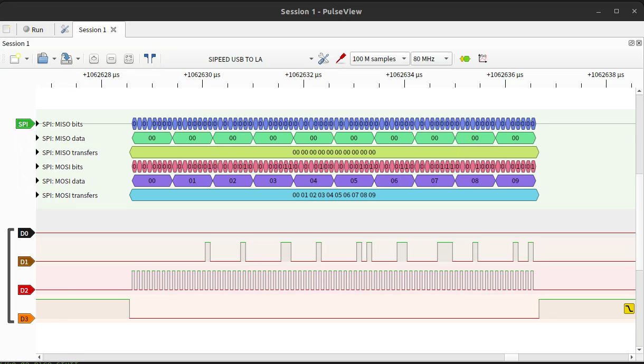This screenshot has width=644, height=364.
Task: Expand the save options dropdown arrow
Action: point(78,59)
